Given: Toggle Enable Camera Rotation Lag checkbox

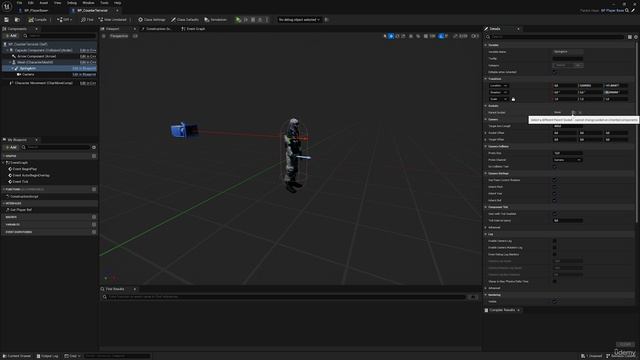Looking at the screenshot, I should coord(555,248).
